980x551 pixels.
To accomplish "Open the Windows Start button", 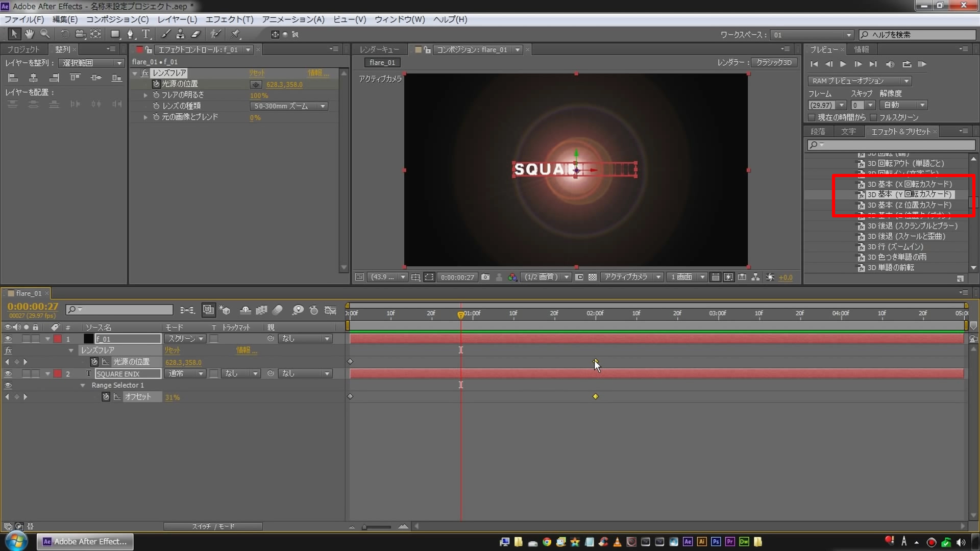I will click(16, 541).
